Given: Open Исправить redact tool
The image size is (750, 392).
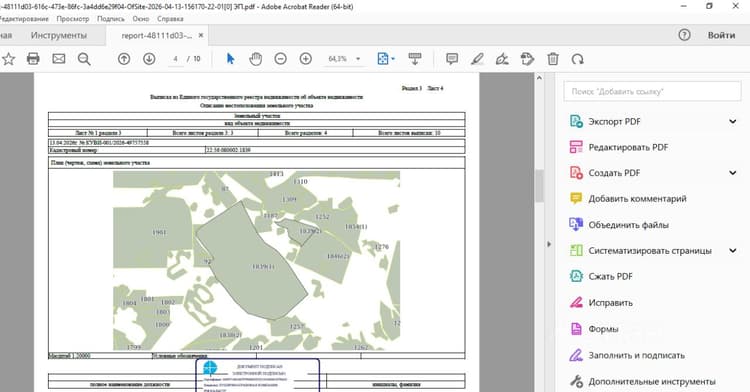Looking at the screenshot, I should tap(610, 303).
